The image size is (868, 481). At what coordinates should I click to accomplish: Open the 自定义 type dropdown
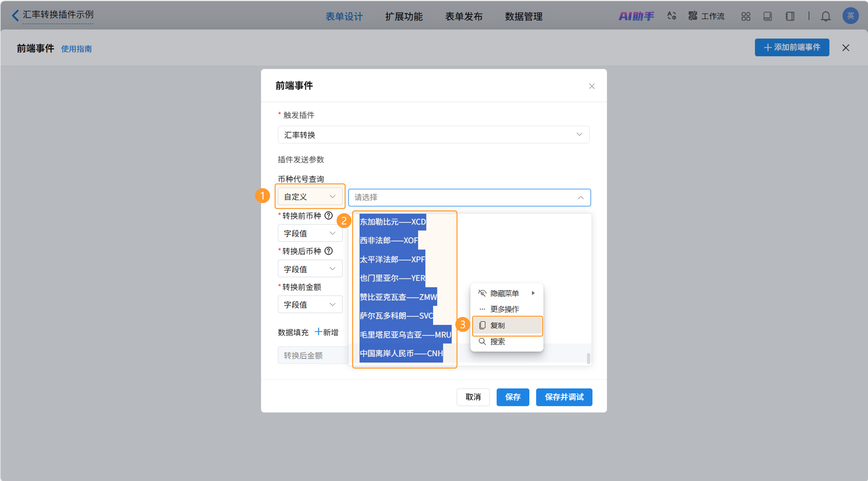click(310, 196)
